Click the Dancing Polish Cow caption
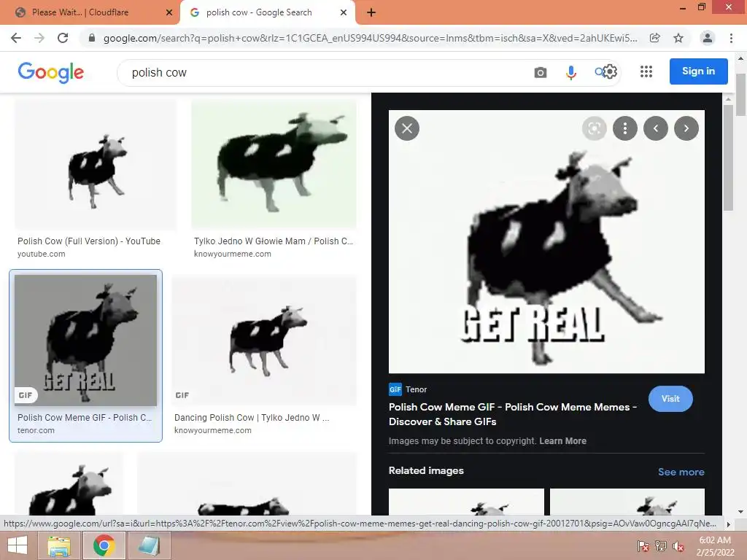The height and width of the screenshot is (560, 747). pyautogui.click(x=252, y=418)
